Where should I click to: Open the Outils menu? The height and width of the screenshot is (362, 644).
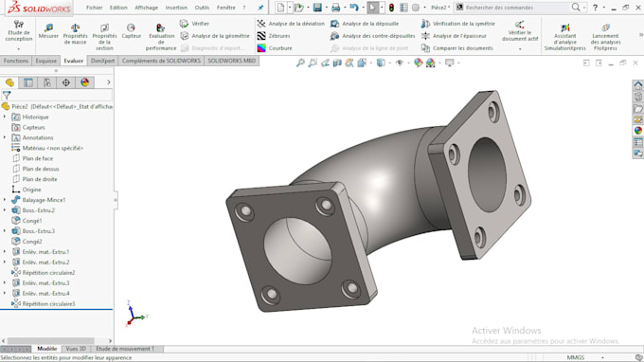(x=202, y=8)
